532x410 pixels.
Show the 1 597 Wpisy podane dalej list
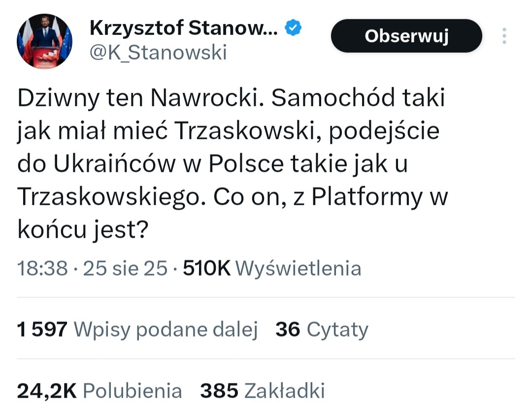pos(137,329)
